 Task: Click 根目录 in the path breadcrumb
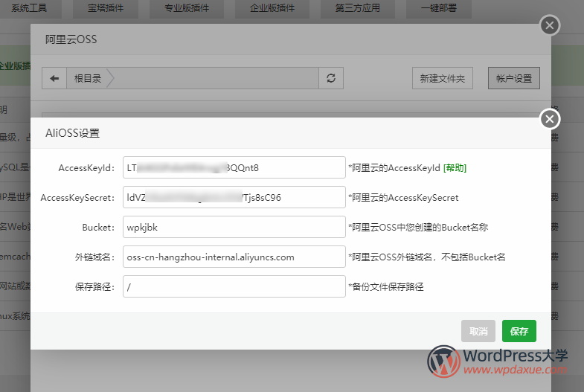click(x=88, y=78)
